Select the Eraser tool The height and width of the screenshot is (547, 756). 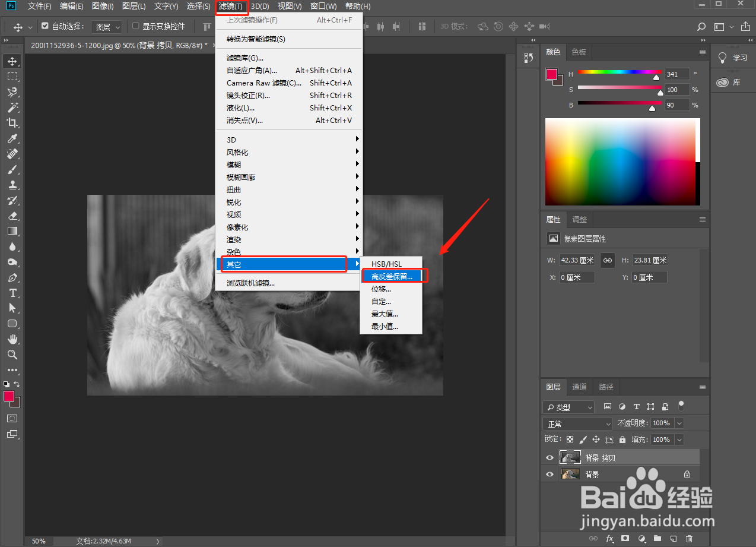(12, 216)
